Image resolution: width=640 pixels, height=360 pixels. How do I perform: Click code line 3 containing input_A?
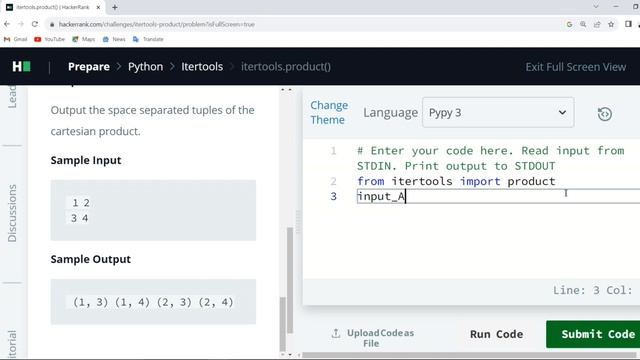(x=498, y=196)
